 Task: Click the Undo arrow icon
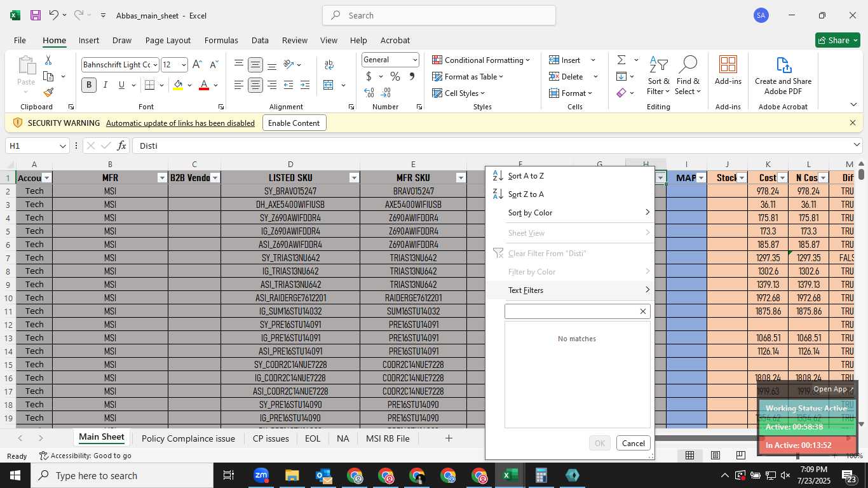coord(54,15)
